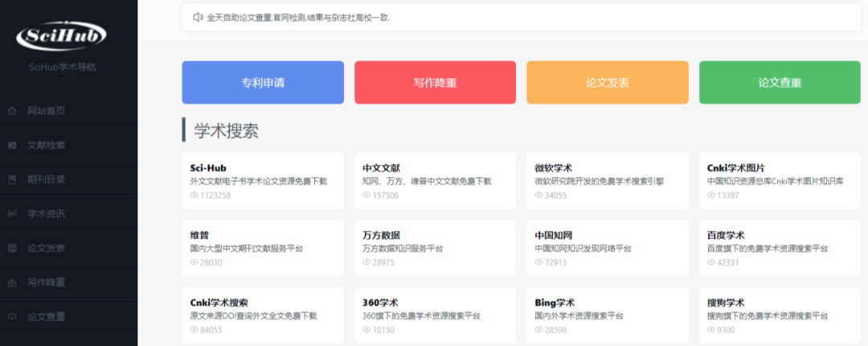Screen dimensions: 868x346
Task: Click the SciHub学术导航 site title
Action: pyautogui.click(x=63, y=68)
